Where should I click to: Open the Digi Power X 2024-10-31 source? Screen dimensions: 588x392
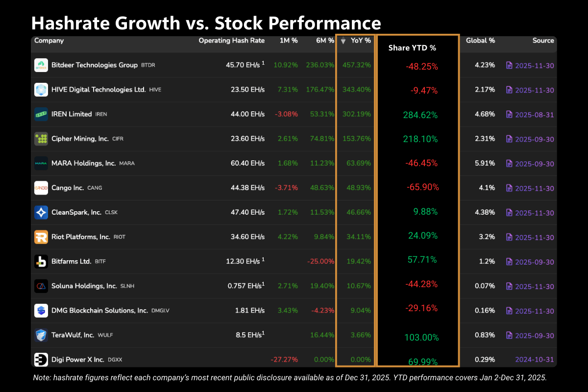coord(534,360)
